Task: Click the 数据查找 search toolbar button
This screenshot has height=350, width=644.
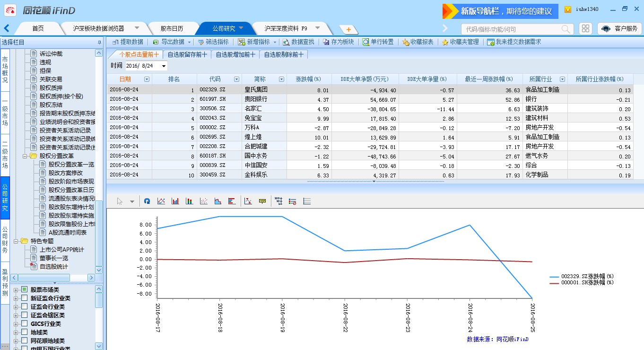Action: [298, 42]
